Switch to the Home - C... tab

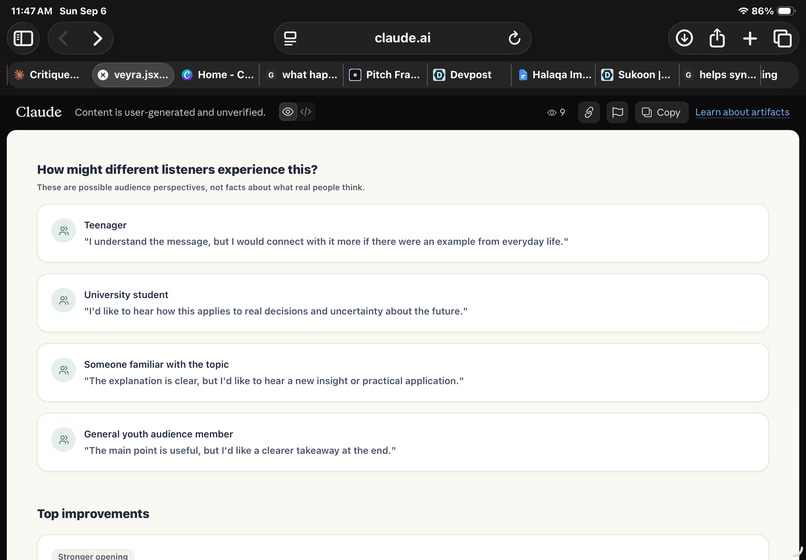pos(218,75)
